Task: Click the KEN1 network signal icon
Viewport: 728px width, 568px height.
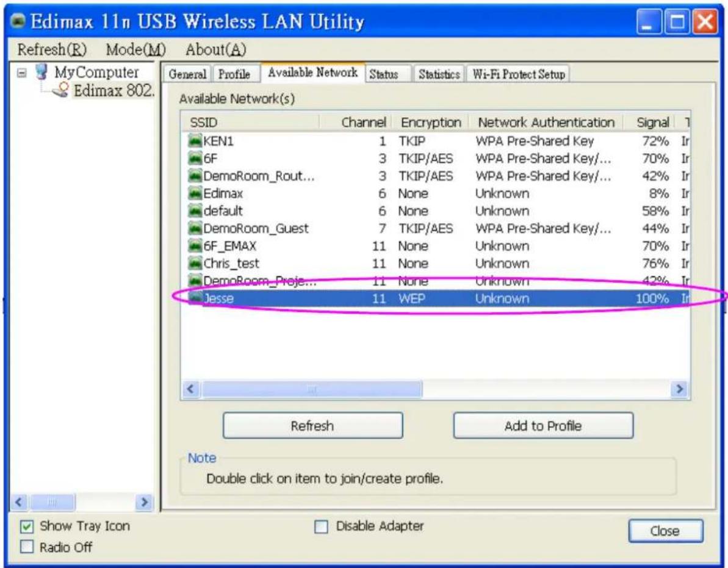Action: point(195,140)
